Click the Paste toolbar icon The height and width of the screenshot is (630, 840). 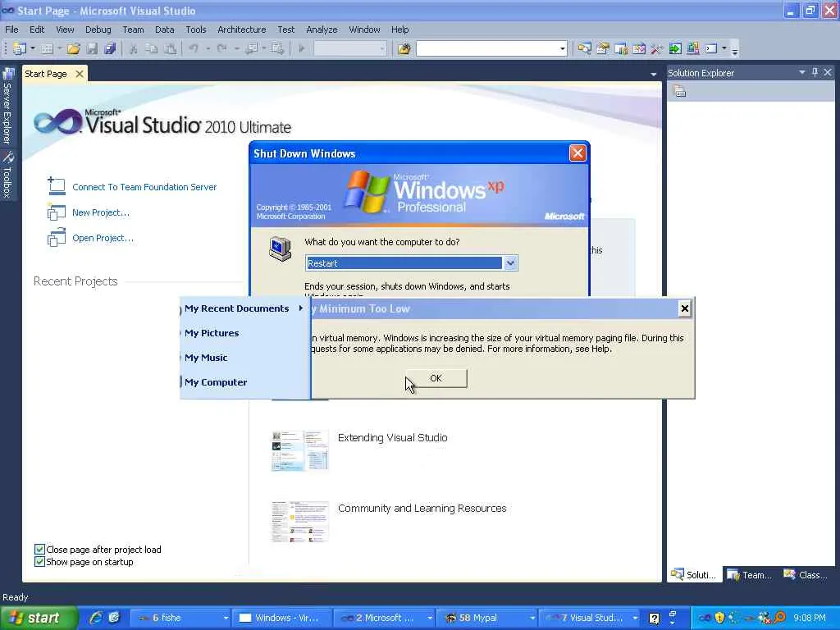170,48
